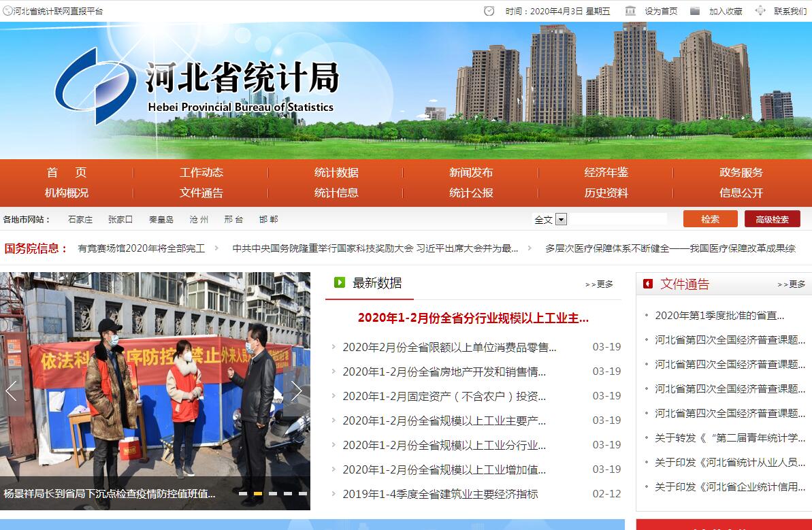The height and width of the screenshot is (530, 812).
Task: Click the Hebei Statistics Bureau logo
Action: [95, 85]
